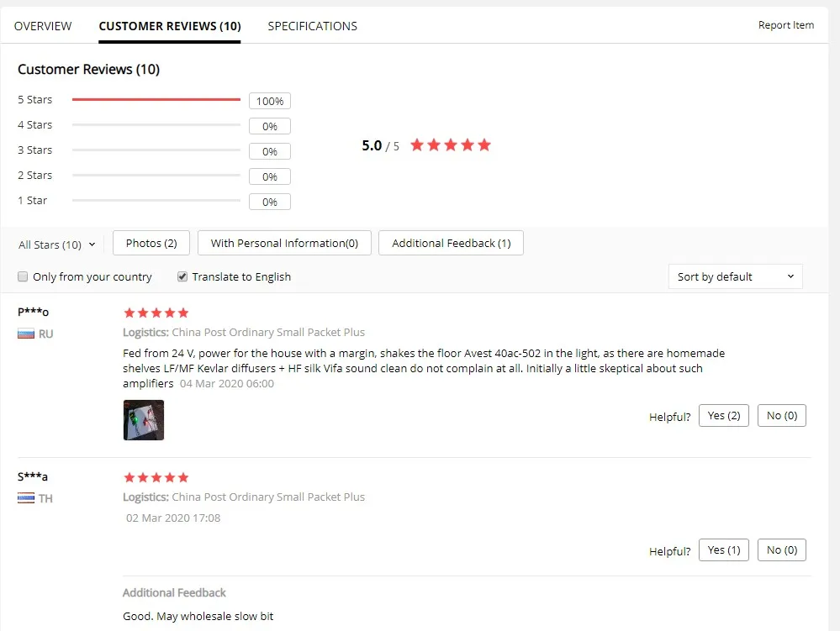Select the Customer Reviews (10) tab
Image resolution: width=840 pixels, height=631 pixels.
pyautogui.click(x=170, y=26)
